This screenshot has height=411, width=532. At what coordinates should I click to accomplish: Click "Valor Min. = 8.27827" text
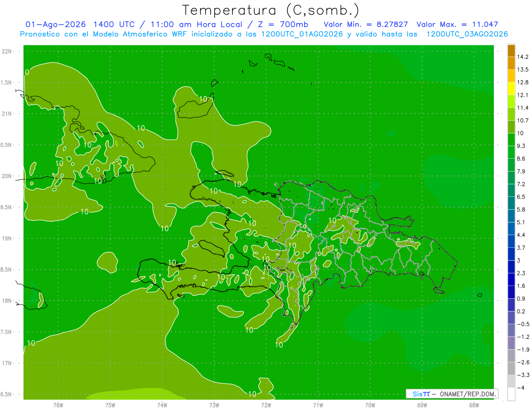tap(366, 24)
